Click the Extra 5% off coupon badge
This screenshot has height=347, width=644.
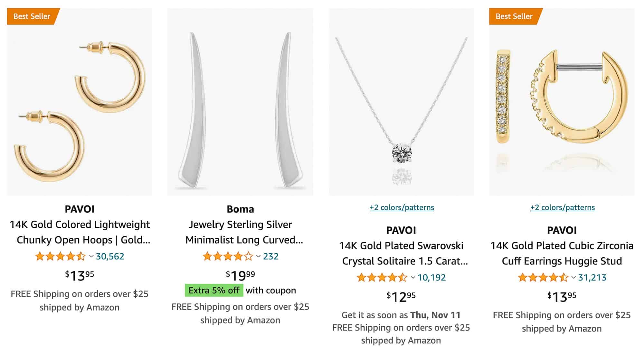[x=214, y=290]
